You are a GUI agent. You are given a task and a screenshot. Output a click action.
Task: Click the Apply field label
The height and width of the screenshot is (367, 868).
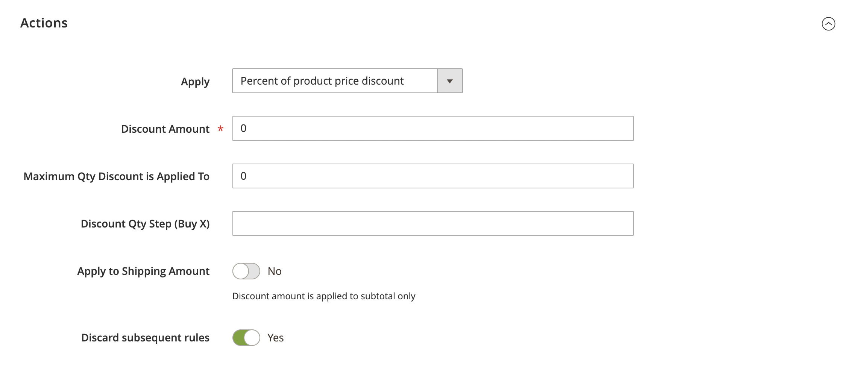pos(195,82)
